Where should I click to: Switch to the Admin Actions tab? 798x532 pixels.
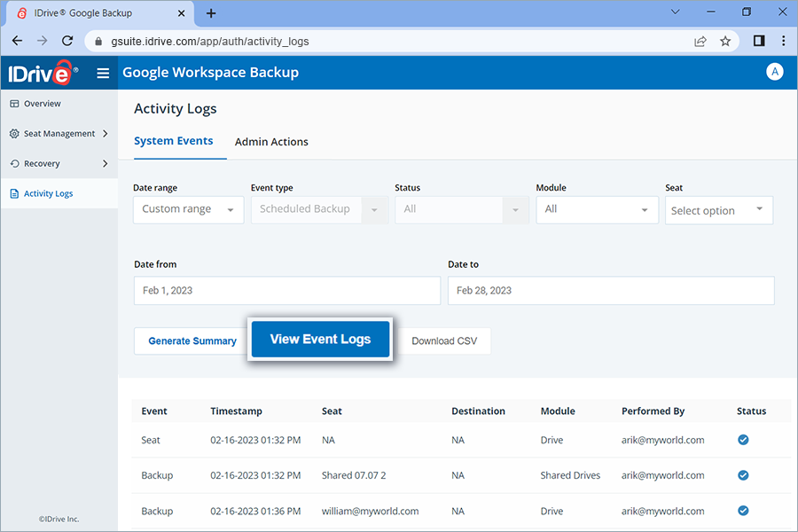pyautogui.click(x=271, y=141)
